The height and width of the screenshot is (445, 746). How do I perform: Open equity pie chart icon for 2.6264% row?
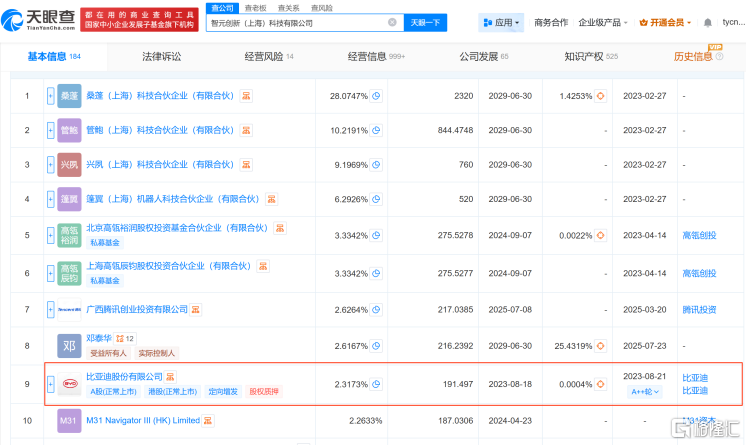click(376, 309)
